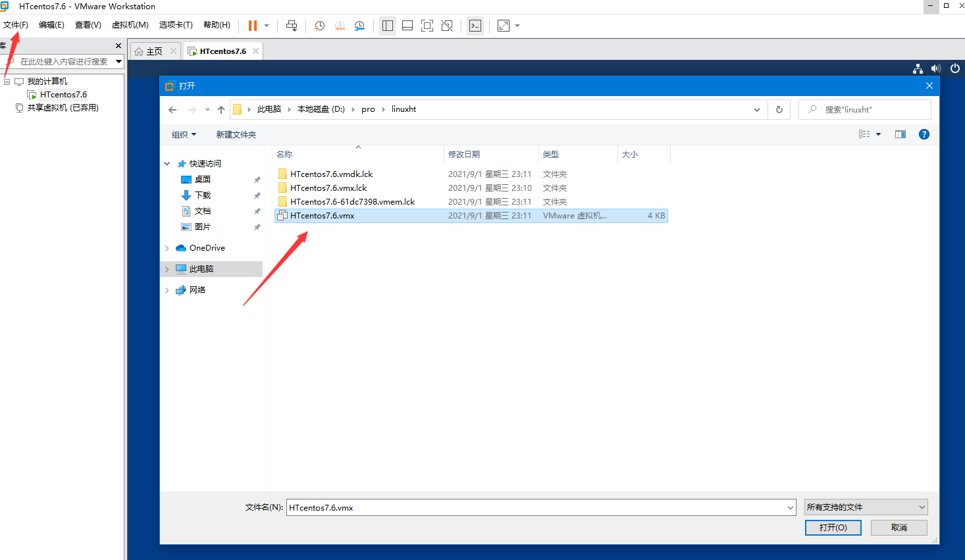Go back in the open dialog

click(x=172, y=109)
